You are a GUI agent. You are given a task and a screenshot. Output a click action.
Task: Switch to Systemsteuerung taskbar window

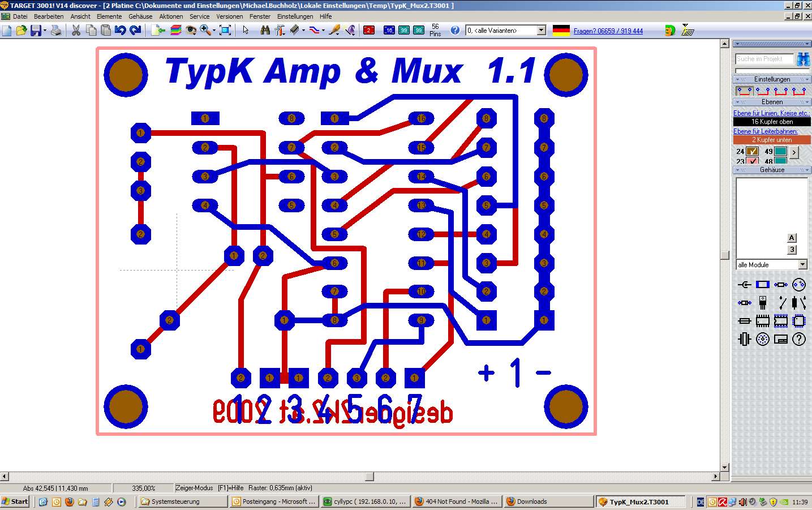[183, 502]
